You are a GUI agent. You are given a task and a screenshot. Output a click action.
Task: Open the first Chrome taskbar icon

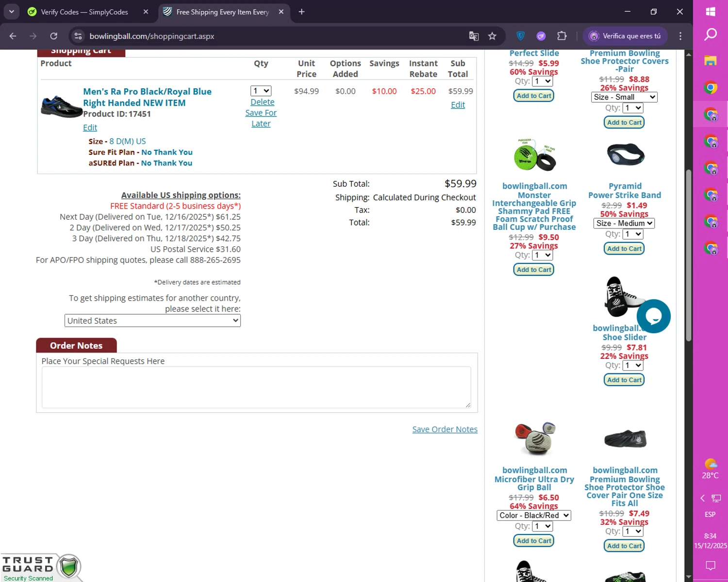711,87
